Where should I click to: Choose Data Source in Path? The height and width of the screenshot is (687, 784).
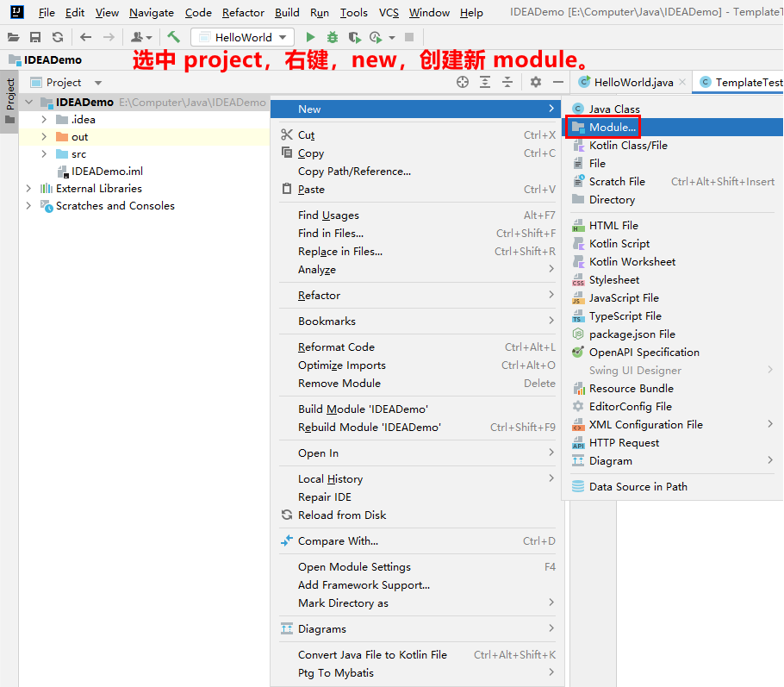pyautogui.click(x=672, y=487)
